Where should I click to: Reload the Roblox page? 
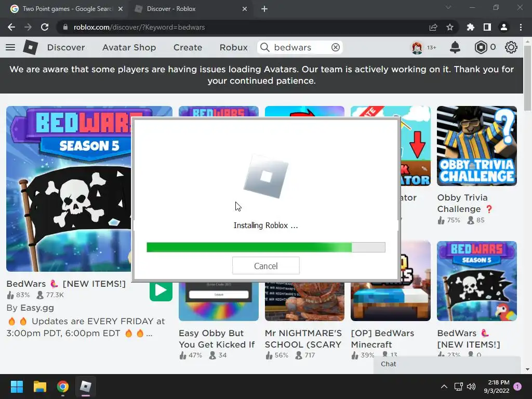[x=45, y=27]
